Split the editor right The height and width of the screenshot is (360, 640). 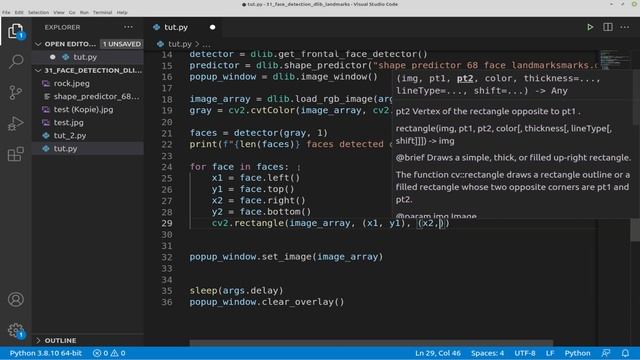point(608,27)
